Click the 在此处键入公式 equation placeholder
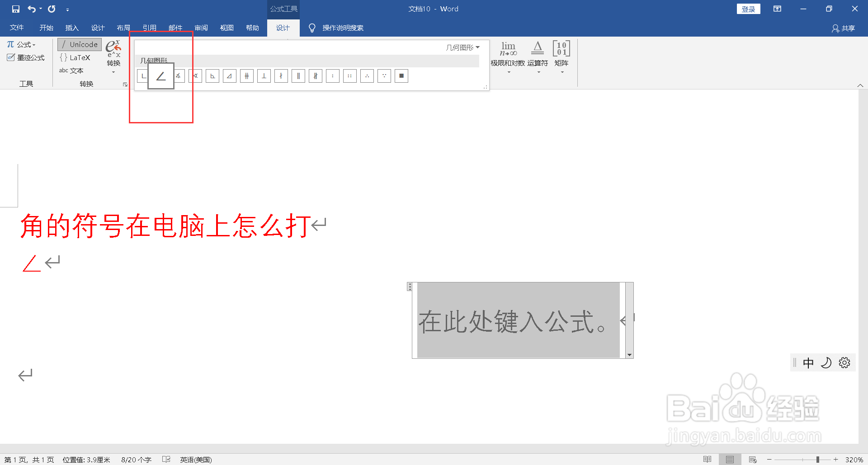The width and height of the screenshot is (868, 465). point(518,320)
